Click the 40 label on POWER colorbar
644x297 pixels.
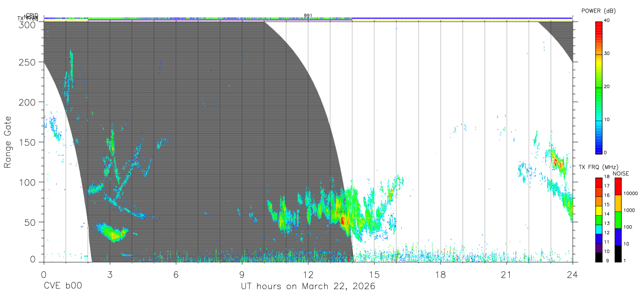pyautogui.click(x=607, y=20)
